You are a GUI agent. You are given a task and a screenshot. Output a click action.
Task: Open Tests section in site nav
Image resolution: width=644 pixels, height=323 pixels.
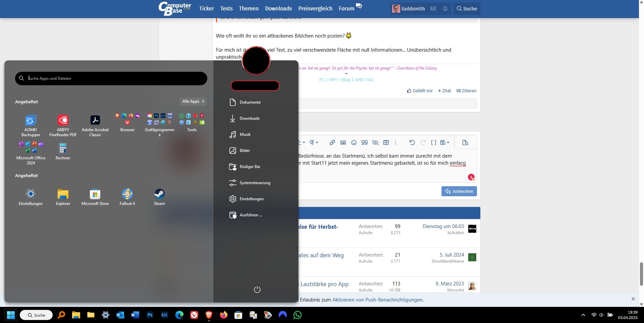pos(226,8)
